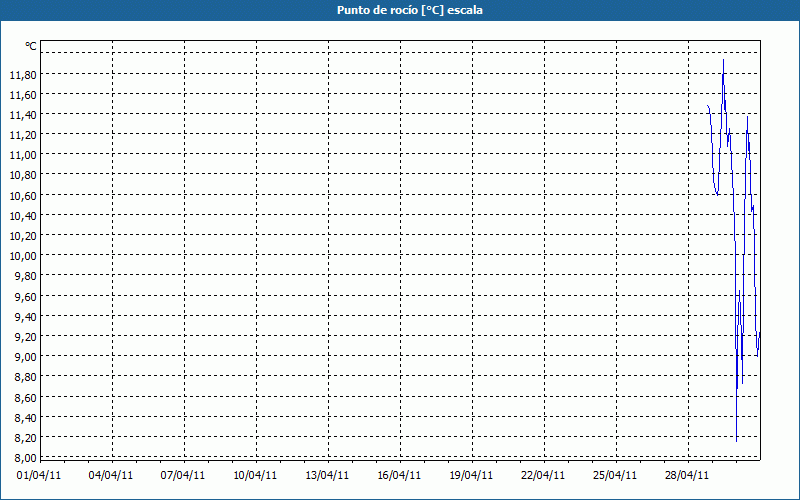This screenshot has height=500, width=800.
Task: Click the 01/04/11 date label
Action: click(x=39, y=476)
